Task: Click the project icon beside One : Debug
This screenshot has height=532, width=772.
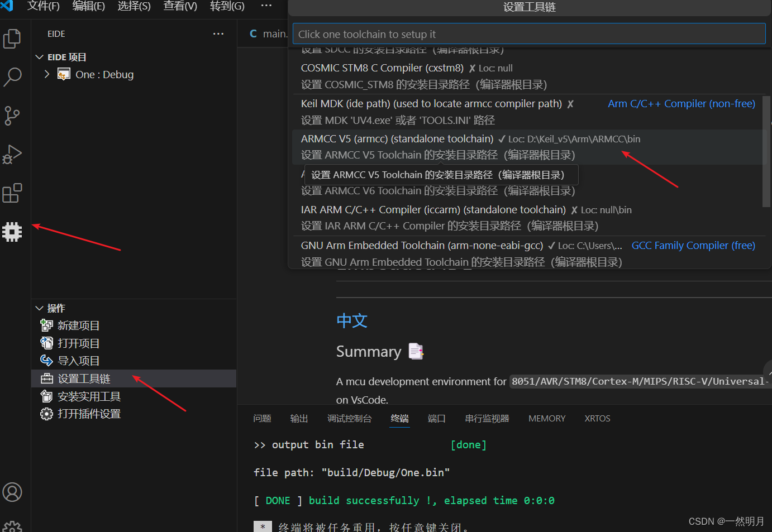Action: pyautogui.click(x=64, y=74)
